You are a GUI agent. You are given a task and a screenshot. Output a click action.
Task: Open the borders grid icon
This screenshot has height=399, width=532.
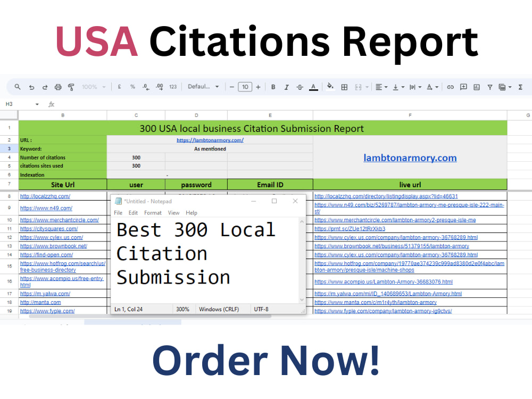pos(344,87)
